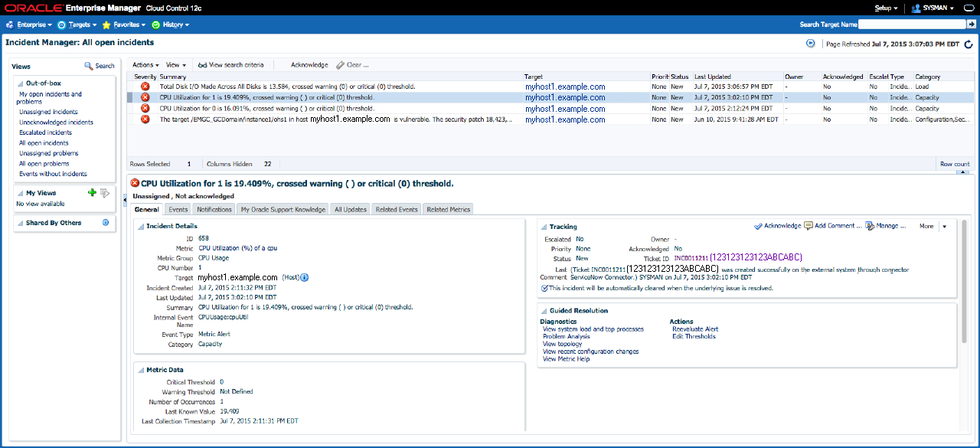Click the Row count button
This screenshot has width=980, height=448.
[x=955, y=164]
